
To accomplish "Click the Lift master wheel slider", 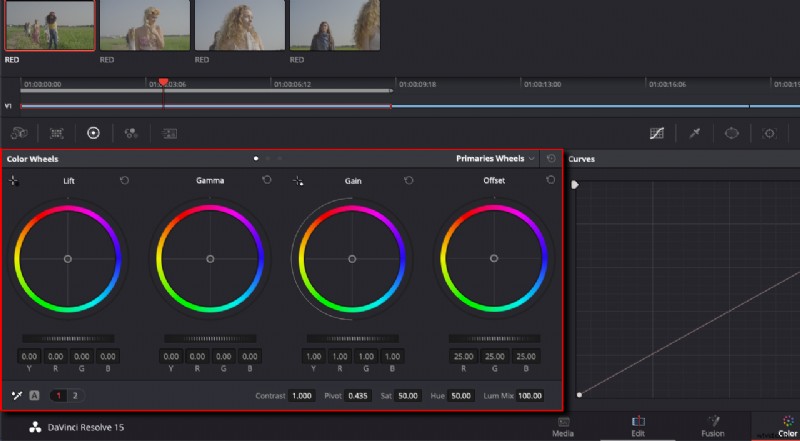I will 68,338.
